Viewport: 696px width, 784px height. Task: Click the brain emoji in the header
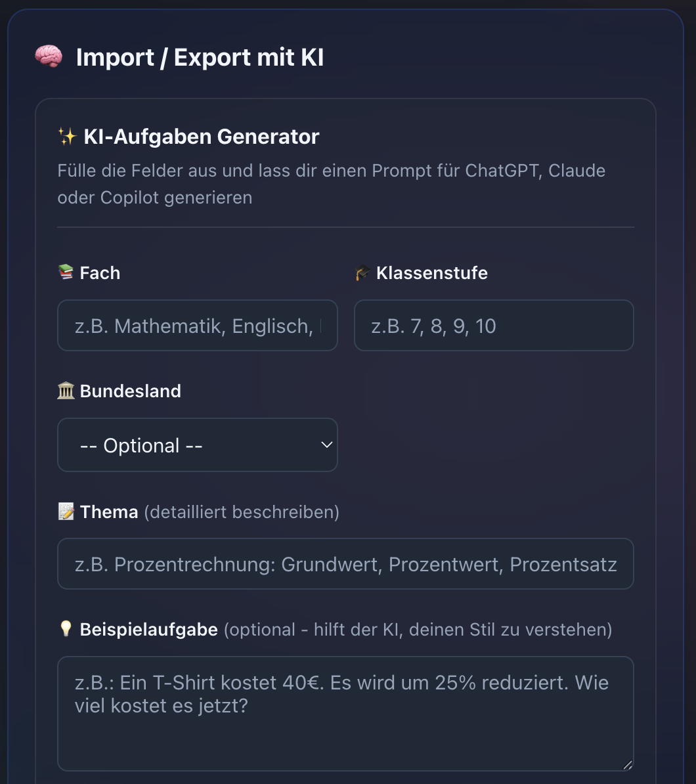coord(49,57)
